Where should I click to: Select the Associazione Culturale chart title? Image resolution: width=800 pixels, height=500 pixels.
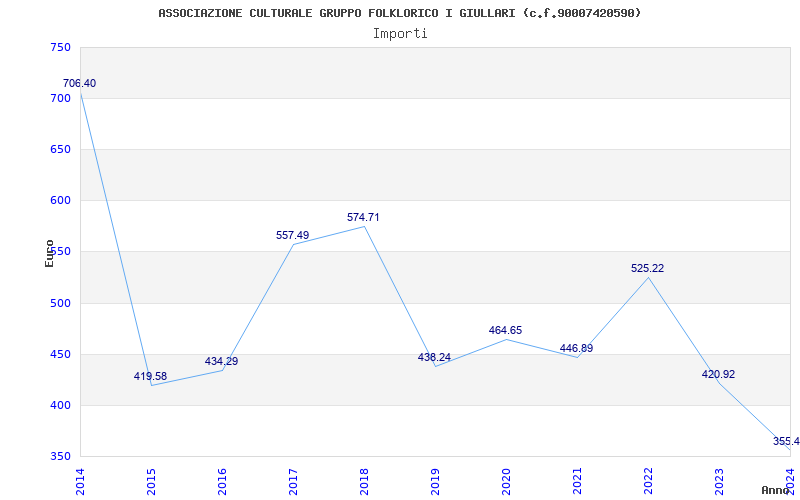coord(399,13)
